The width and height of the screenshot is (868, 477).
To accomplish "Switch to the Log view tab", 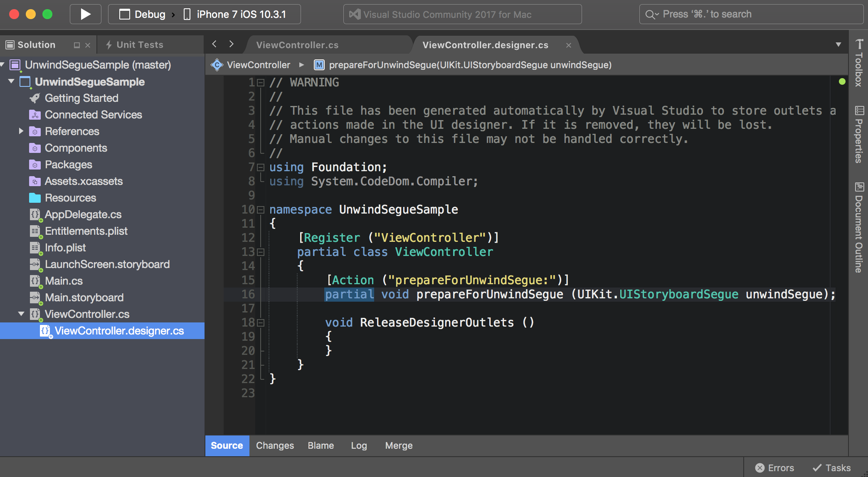I will [359, 445].
